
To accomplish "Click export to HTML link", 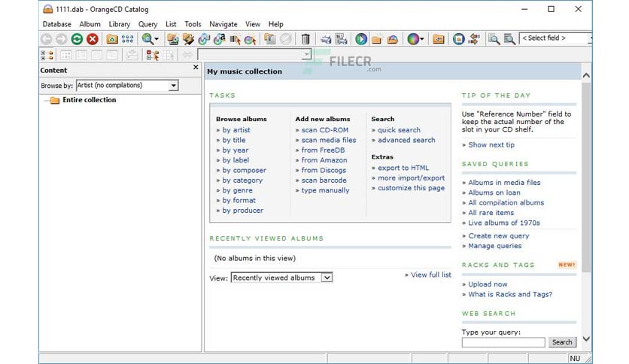I will point(403,168).
